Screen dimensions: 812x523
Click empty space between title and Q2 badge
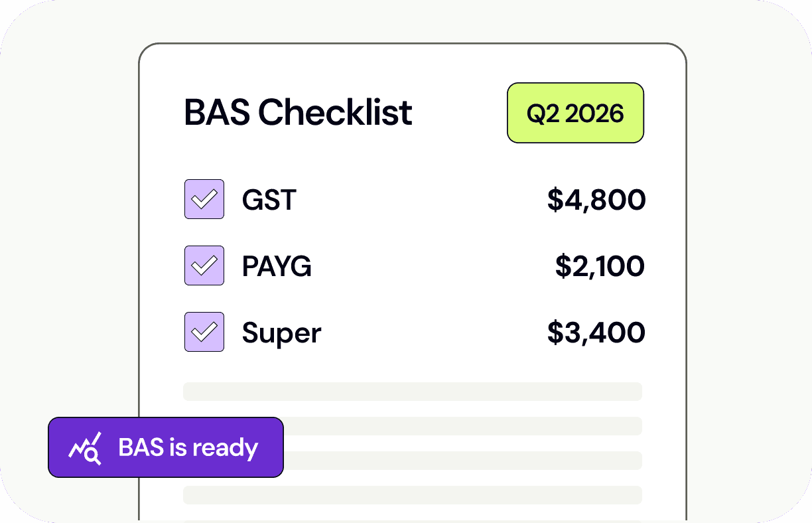[x=460, y=113]
